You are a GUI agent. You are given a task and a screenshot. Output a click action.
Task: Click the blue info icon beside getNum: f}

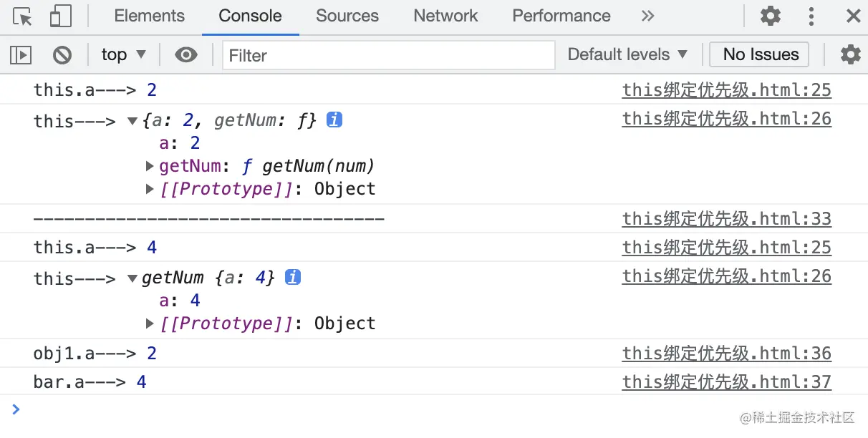[x=334, y=120]
